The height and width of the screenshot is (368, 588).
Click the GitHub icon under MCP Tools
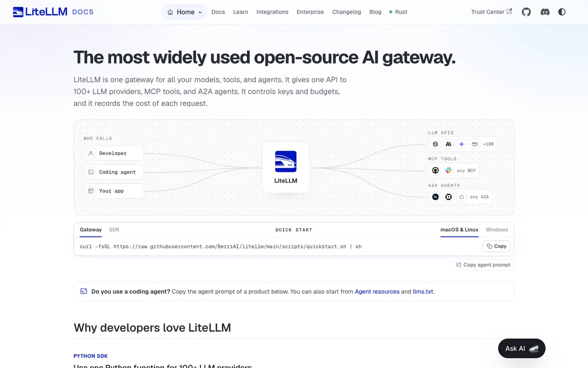click(435, 171)
